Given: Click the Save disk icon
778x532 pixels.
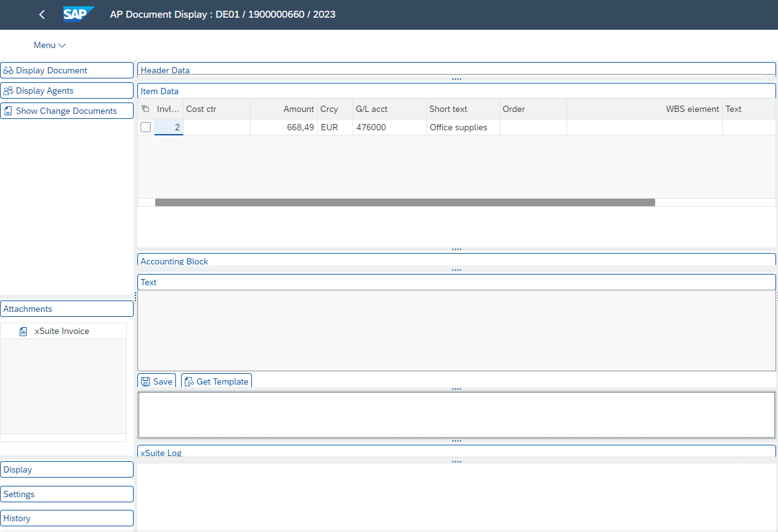Looking at the screenshot, I should coord(146,381).
